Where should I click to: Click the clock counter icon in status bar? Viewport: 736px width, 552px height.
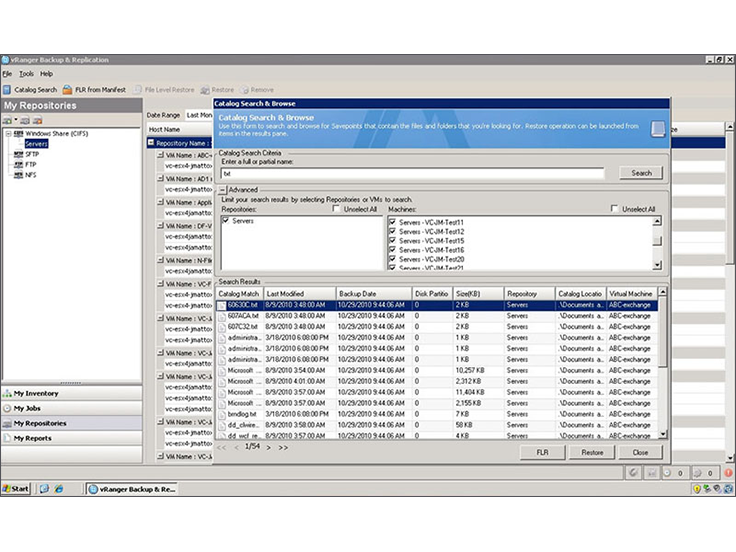point(667,473)
